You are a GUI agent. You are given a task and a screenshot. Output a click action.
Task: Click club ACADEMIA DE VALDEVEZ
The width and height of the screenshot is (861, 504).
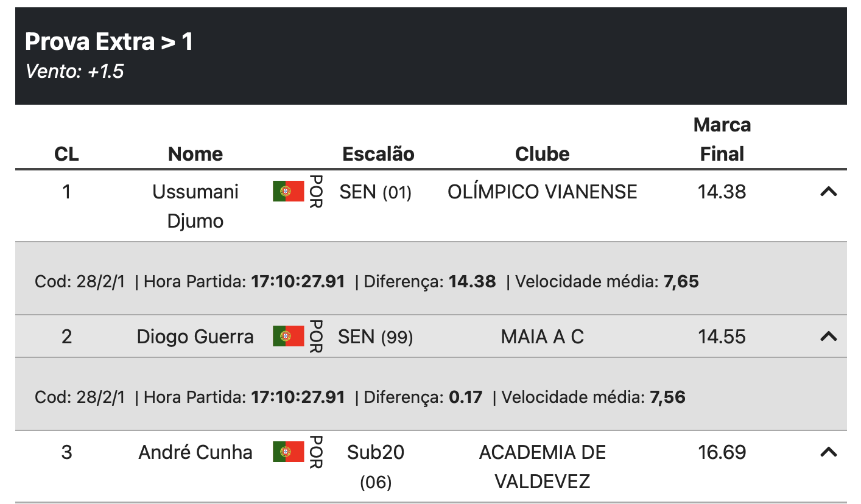tap(543, 467)
